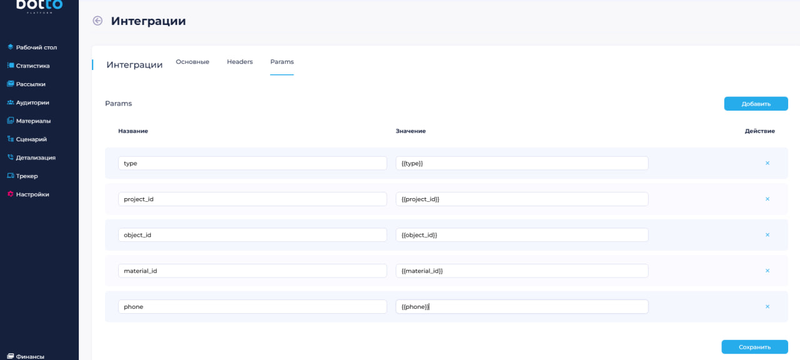Click the name field containing project_id
Viewport: 800px width, 360px height.
(252, 199)
